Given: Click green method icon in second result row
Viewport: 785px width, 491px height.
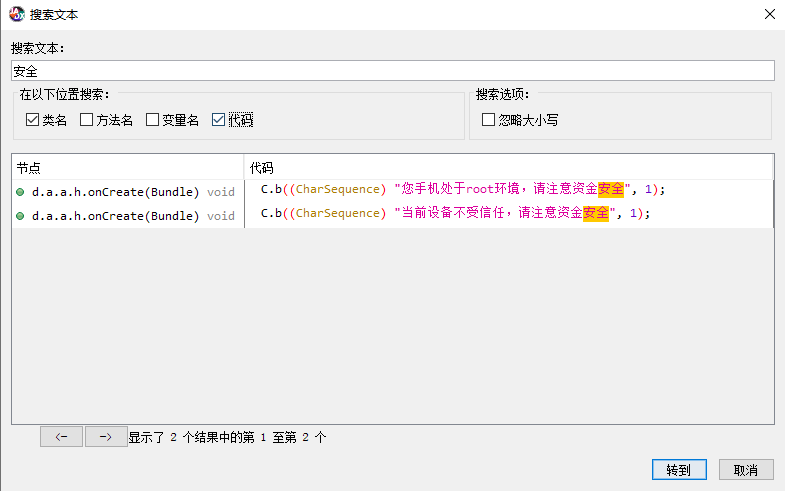Looking at the screenshot, I should [x=20, y=215].
